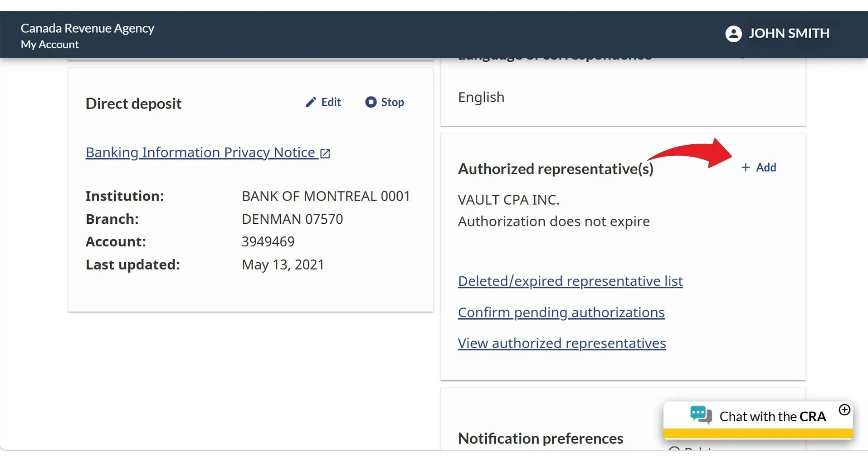Open Deleted/expired representative list
The height and width of the screenshot is (462, 868).
pos(570,281)
